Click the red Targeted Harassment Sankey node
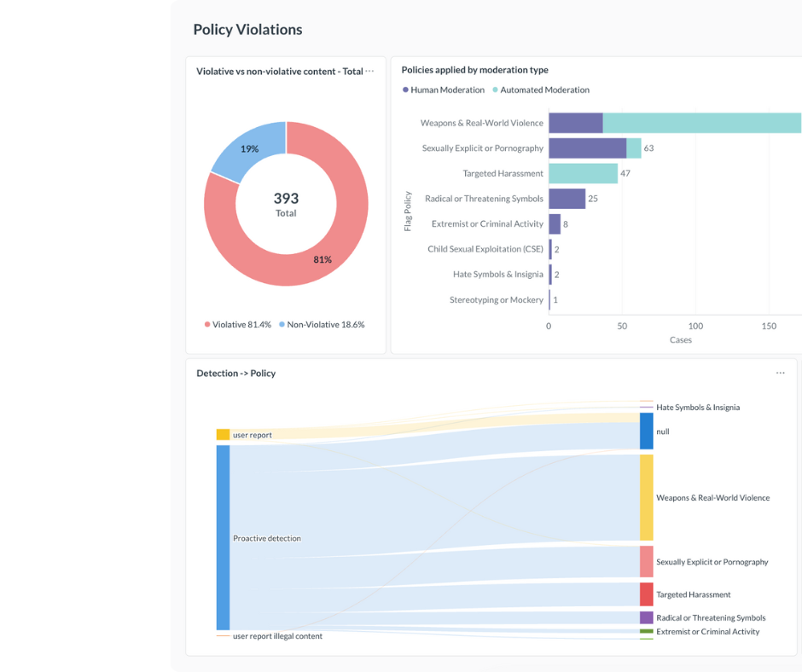The image size is (802, 672). (x=646, y=594)
